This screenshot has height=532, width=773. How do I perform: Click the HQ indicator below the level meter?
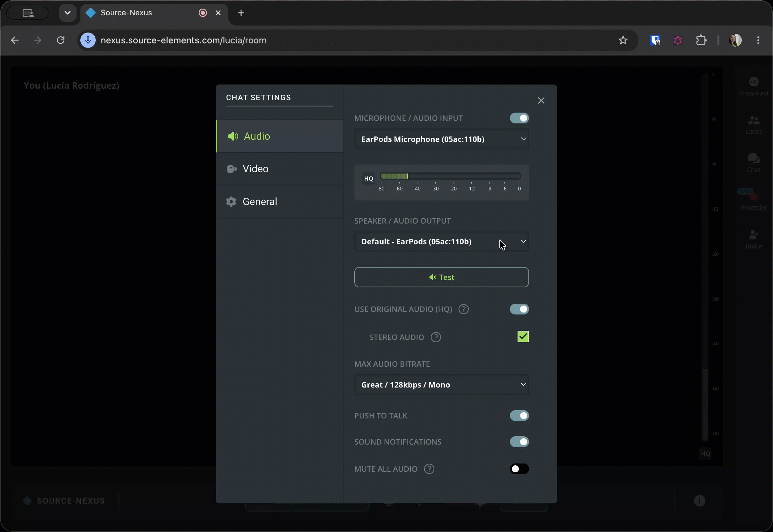(x=705, y=453)
